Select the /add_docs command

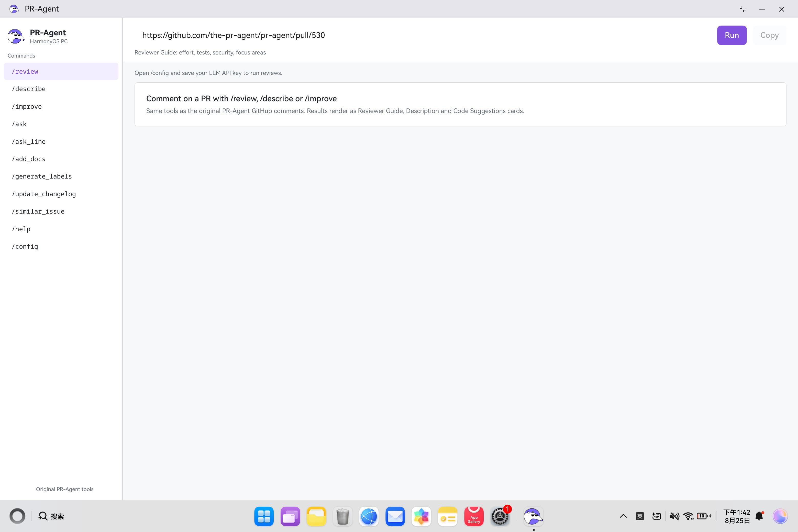tap(61, 159)
